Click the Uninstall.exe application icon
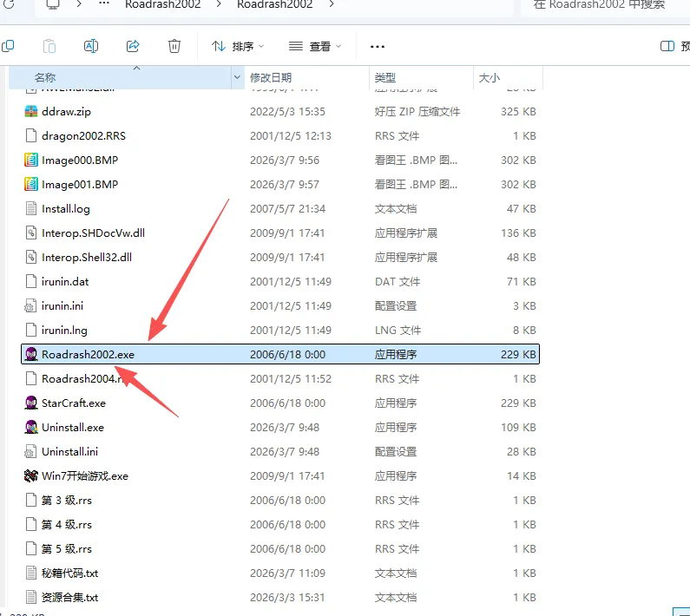 click(30, 427)
